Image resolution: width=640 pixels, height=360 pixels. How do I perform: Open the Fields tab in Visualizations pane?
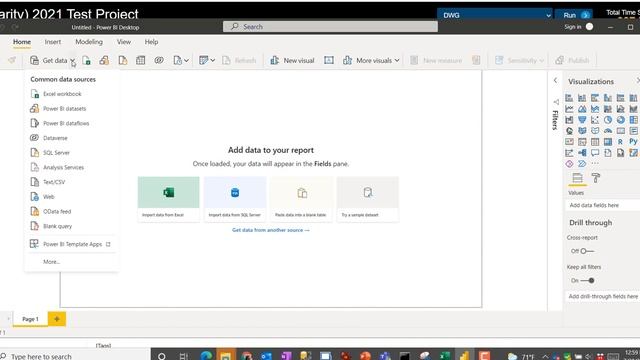coord(577,178)
